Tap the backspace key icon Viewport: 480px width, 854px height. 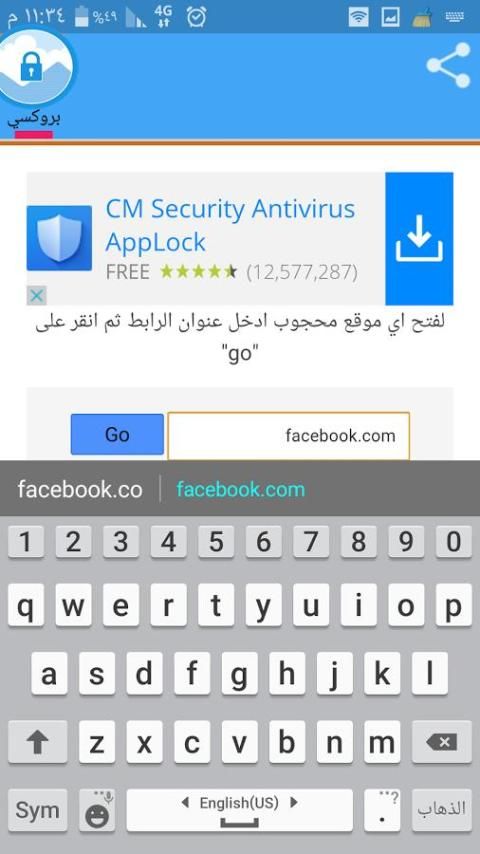(x=442, y=741)
